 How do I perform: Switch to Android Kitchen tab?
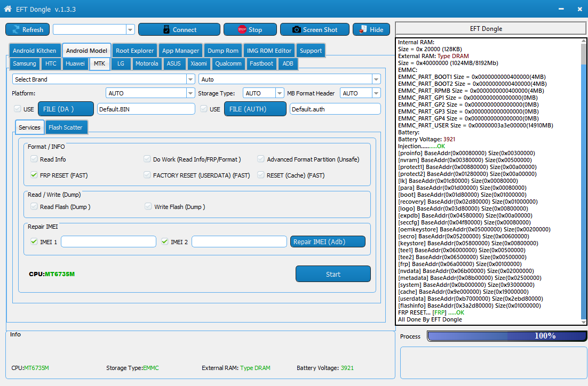(x=35, y=51)
